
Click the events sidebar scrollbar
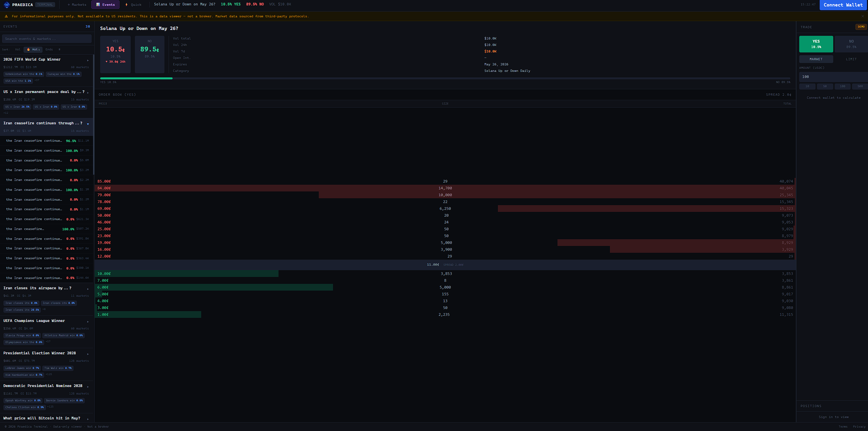(x=93, y=115)
